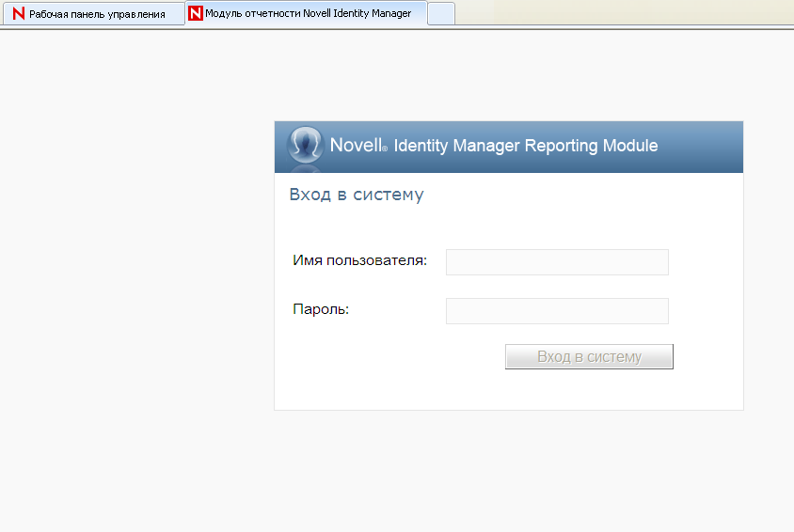Screen dimensions: 794x532
Task: Focus the Имя пользователя input field
Action: (x=557, y=262)
